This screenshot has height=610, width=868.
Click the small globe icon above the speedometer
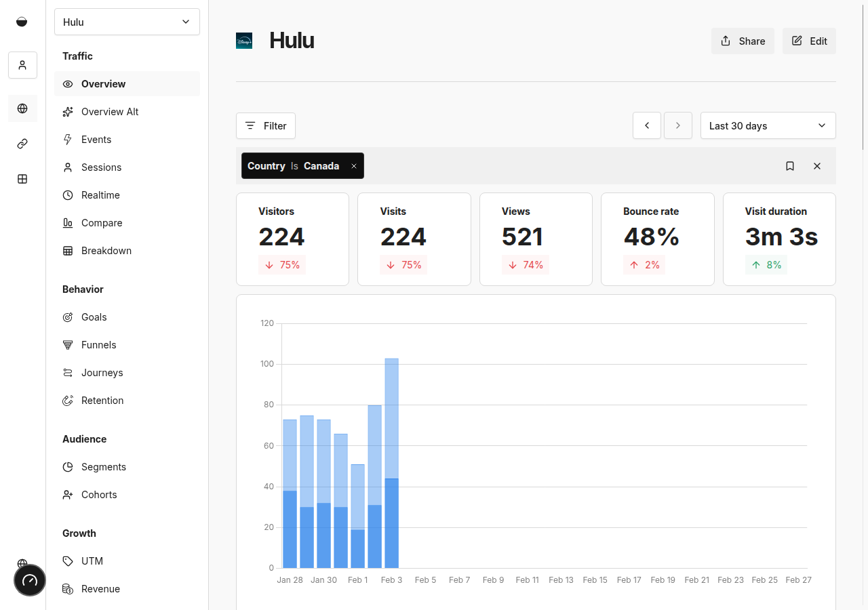(x=22, y=564)
